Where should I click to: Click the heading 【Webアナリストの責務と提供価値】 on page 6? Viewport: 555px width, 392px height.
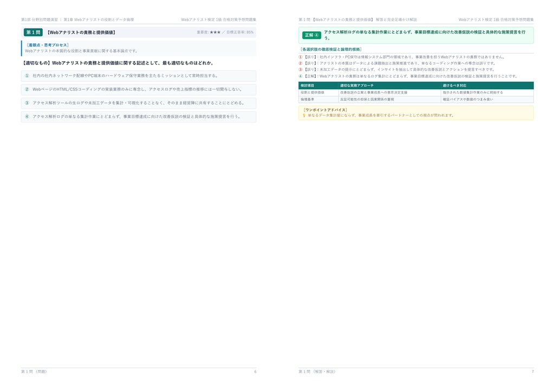tap(81, 32)
